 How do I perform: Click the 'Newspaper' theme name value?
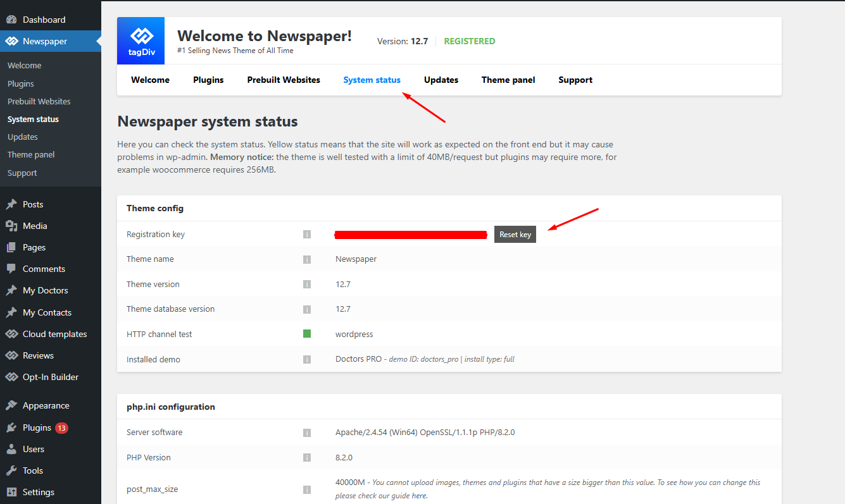pyautogui.click(x=356, y=259)
